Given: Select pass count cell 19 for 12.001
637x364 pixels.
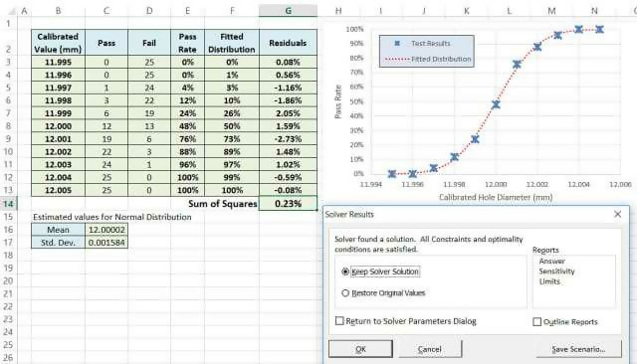Looking at the screenshot, I should [x=106, y=139].
